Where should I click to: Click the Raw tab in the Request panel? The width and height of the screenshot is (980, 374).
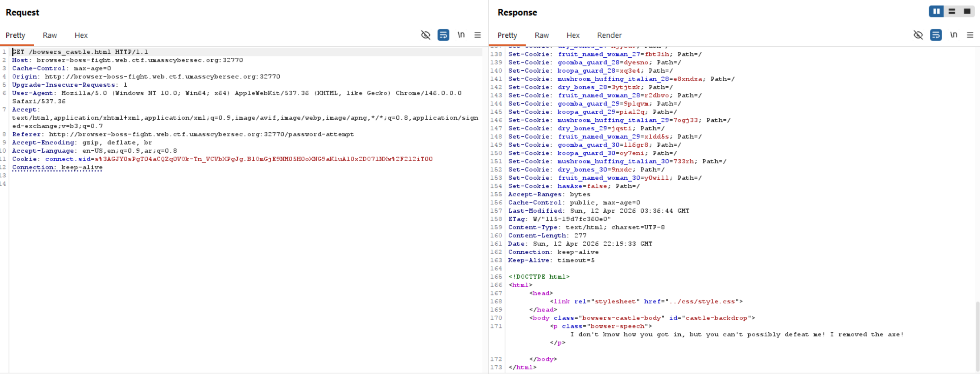click(x=49, y=35)
